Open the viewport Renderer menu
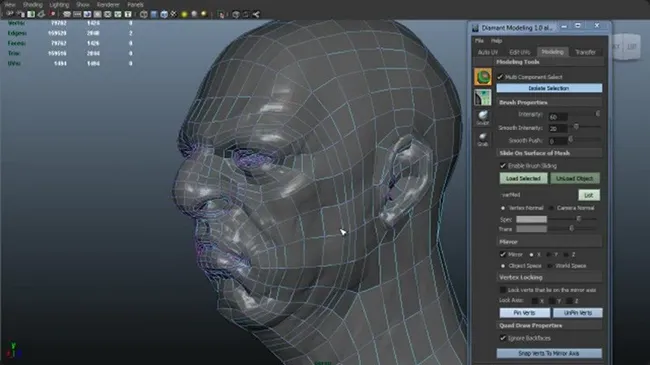The height and width of the screenshot is (365, 650). pyautogui.click(x=108, y=5)
